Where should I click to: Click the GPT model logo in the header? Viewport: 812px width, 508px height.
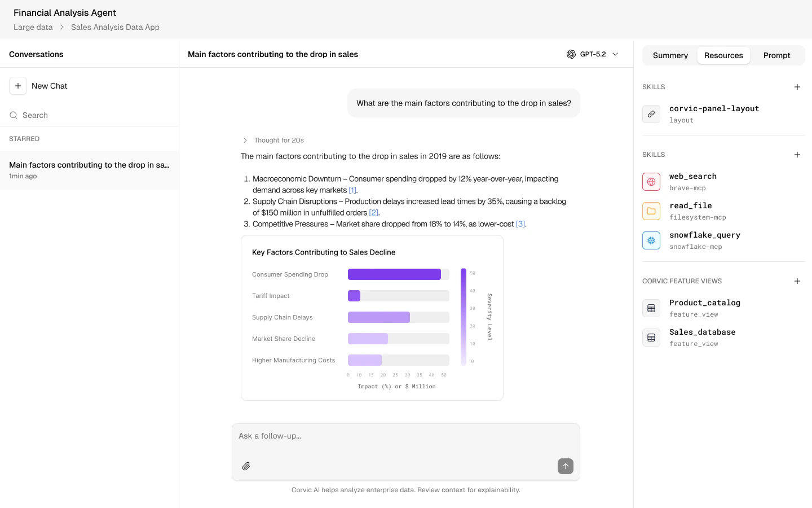[571, 54]
